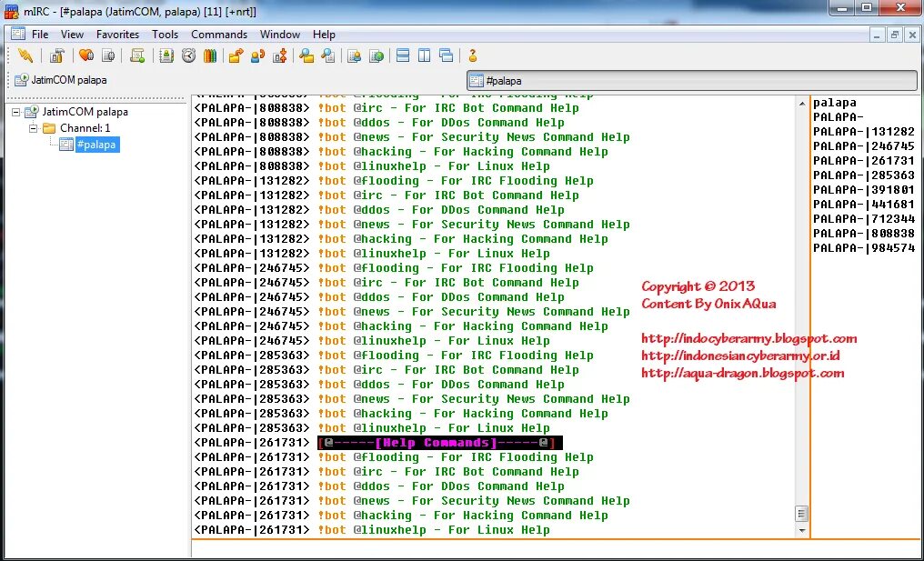Click the message input box at bottom

click(555, 548)
